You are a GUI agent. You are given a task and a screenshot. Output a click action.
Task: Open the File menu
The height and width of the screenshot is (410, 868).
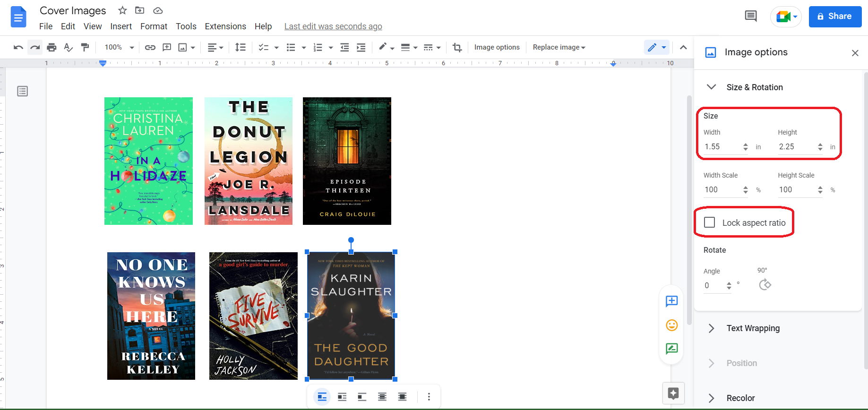(x=46, y=26)
